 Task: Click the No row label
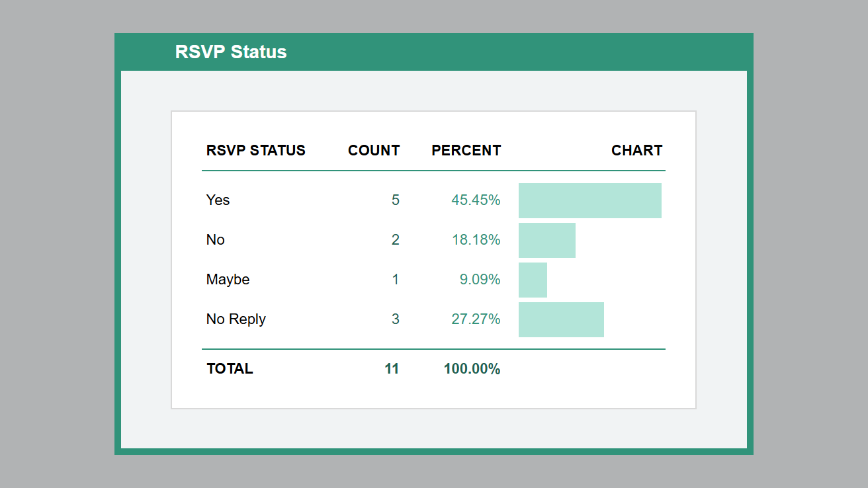(215, 239)
